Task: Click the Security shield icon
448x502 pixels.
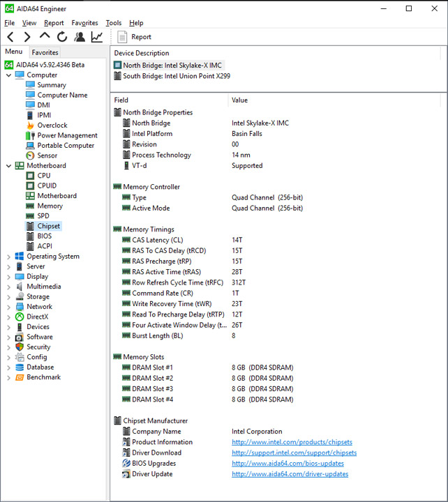Action: tap(20, 347)
